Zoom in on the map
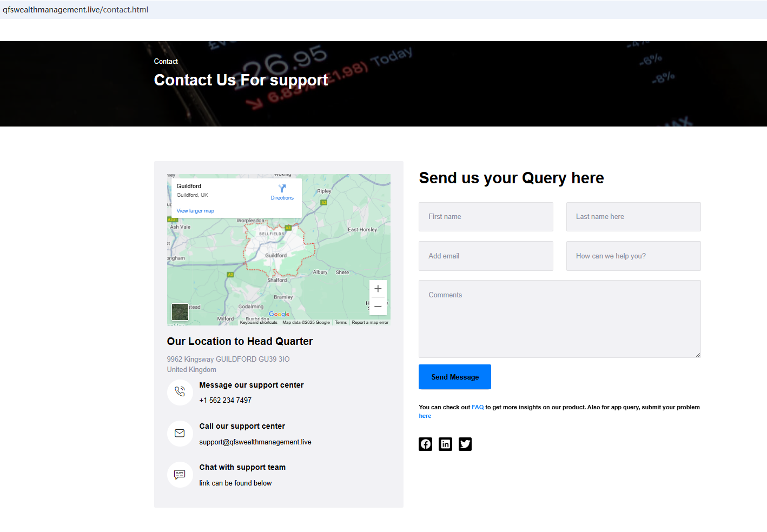 [378, 289]
